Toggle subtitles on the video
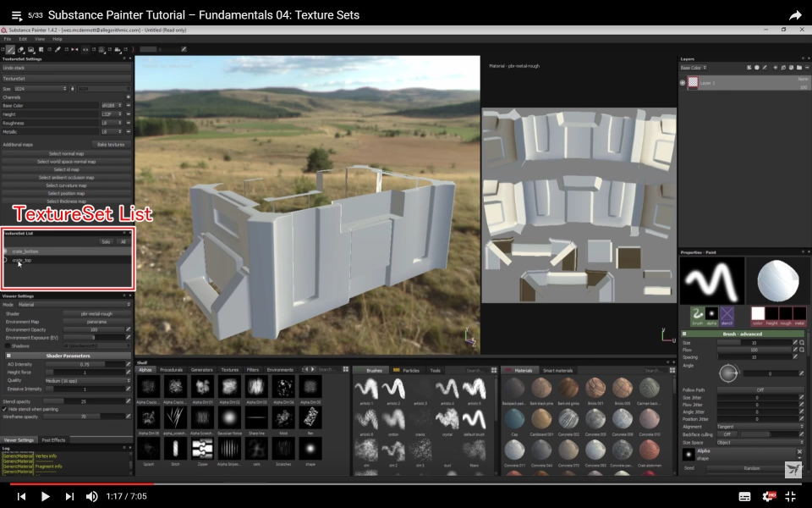 tap(744, 497)
